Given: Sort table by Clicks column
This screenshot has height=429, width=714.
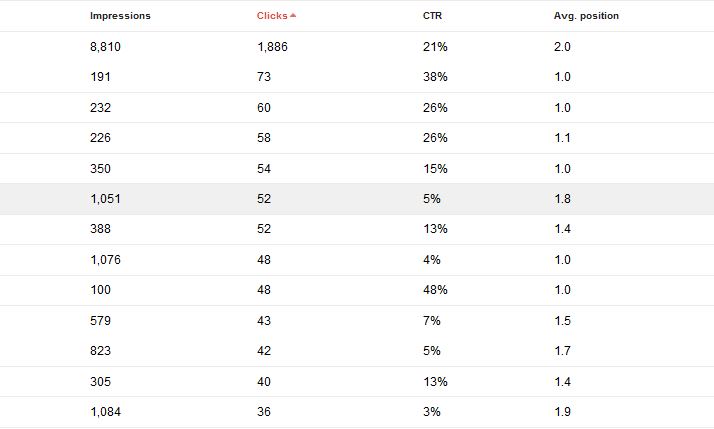Looking at the screenshot, I should 272,15.
